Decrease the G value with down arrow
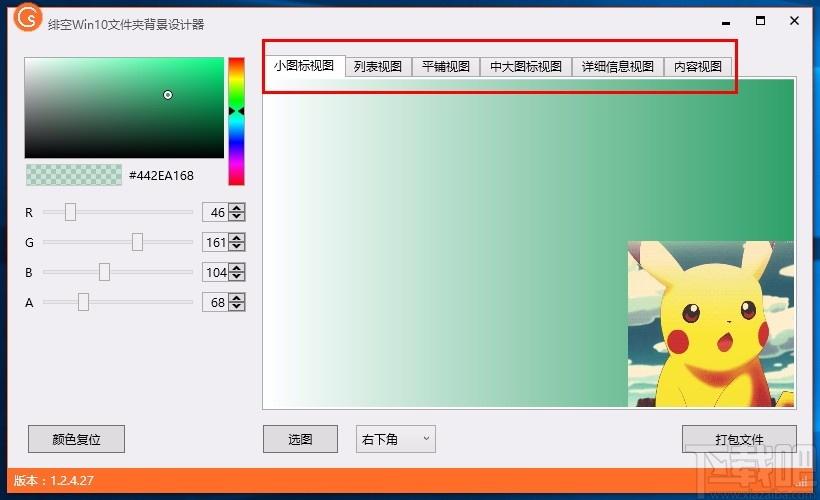820x500 pixels. (x=237, y=246)
